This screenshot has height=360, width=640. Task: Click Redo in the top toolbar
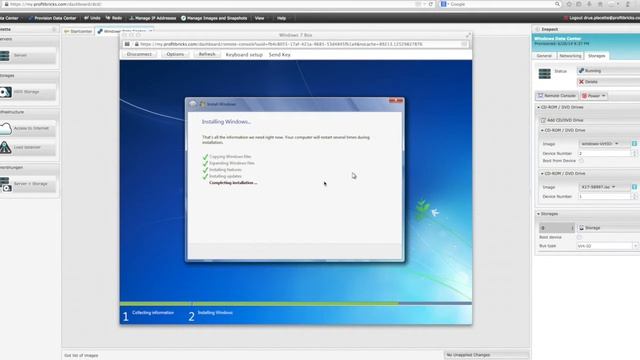click(114, 18)
